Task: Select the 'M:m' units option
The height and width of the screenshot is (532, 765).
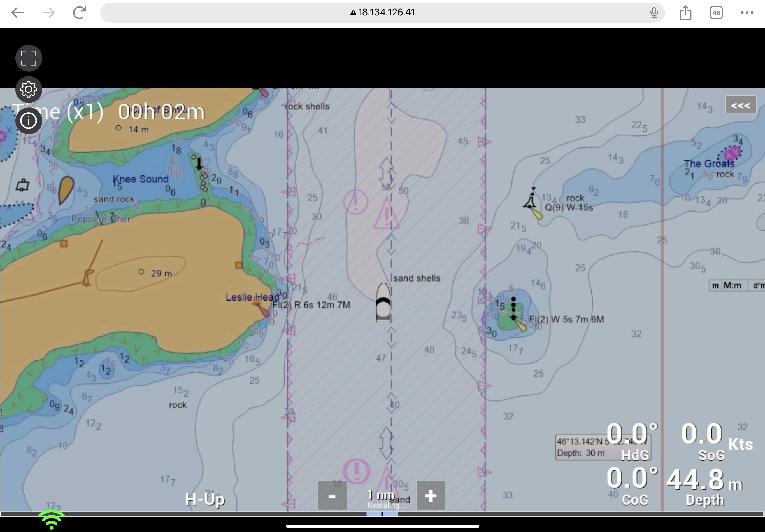Action: [x=732, y=286]
